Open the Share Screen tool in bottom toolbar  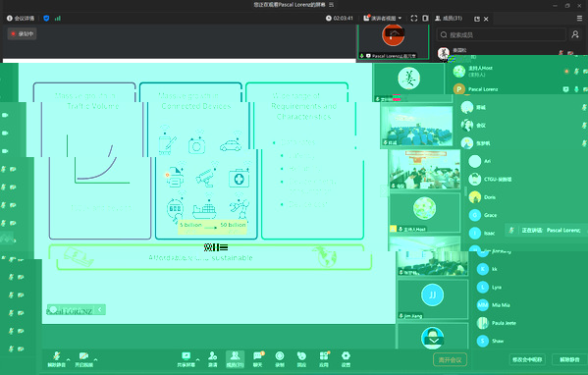tap(186, 359)
